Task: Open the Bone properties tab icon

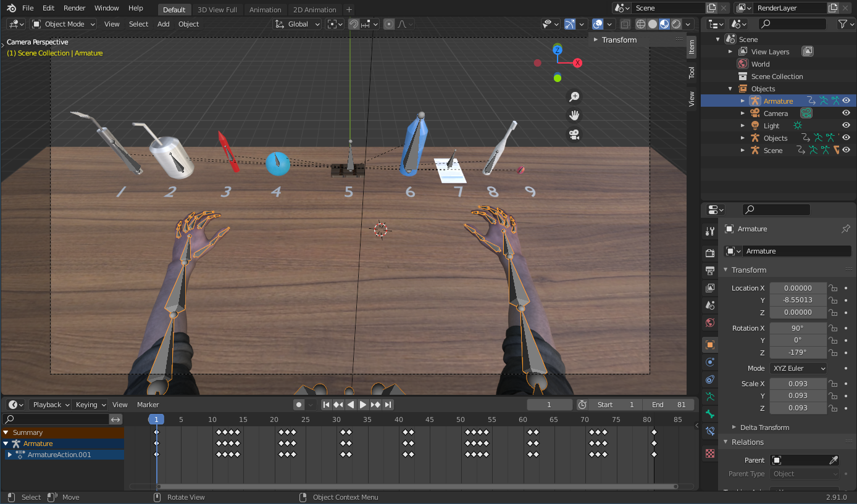Action: coord(710,414)
